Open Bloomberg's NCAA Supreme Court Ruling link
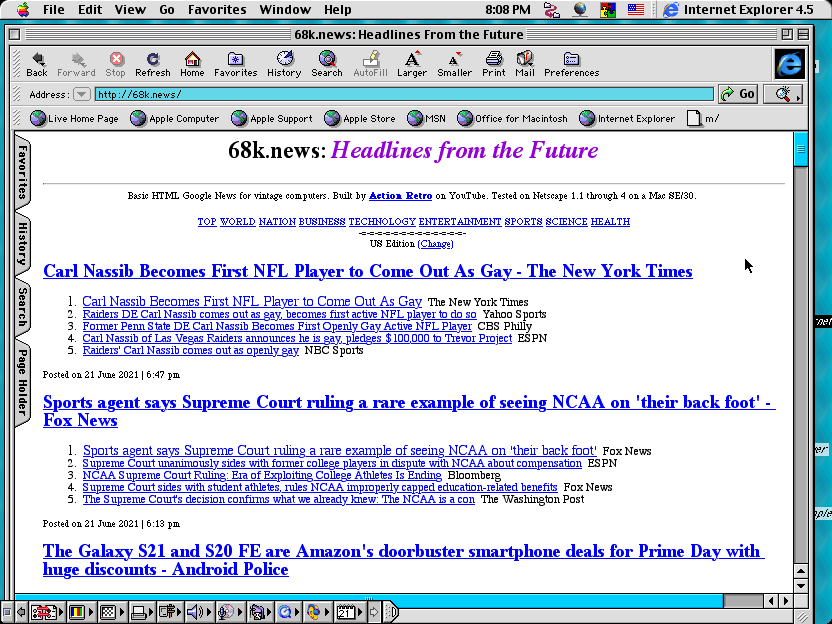The width and height of the screenshot is (832, 624). 262,475
